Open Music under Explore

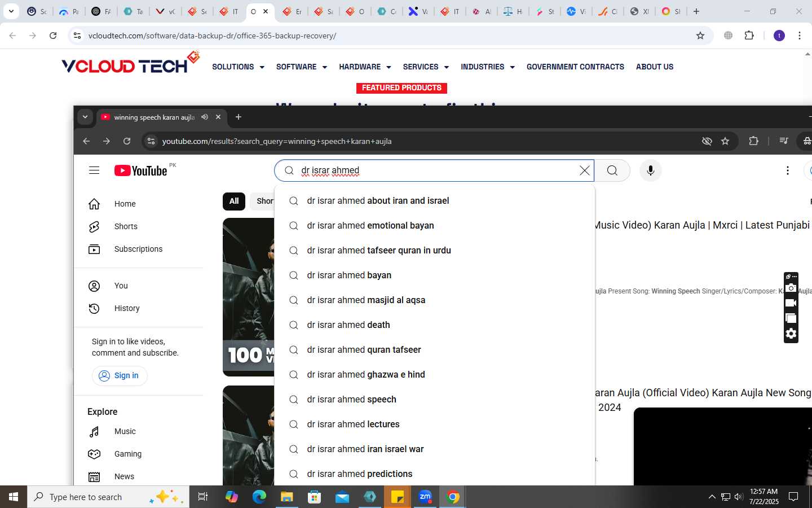(139, 431)
